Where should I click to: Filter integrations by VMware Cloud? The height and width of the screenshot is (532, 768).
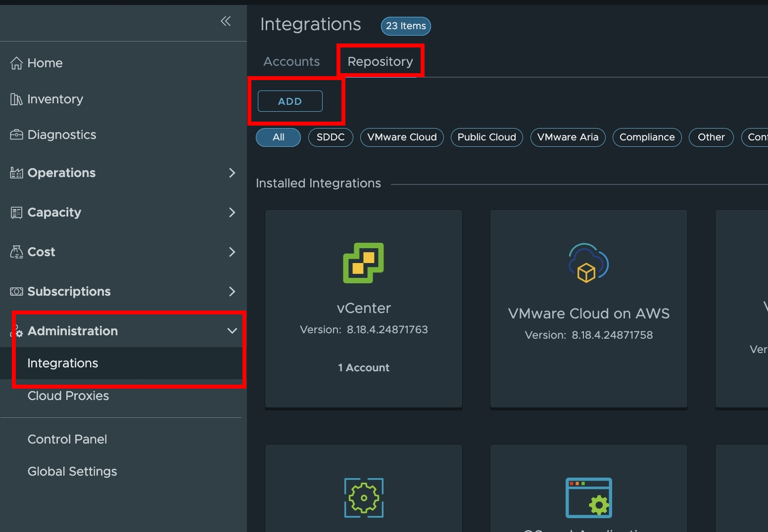(x=402, y=137)
